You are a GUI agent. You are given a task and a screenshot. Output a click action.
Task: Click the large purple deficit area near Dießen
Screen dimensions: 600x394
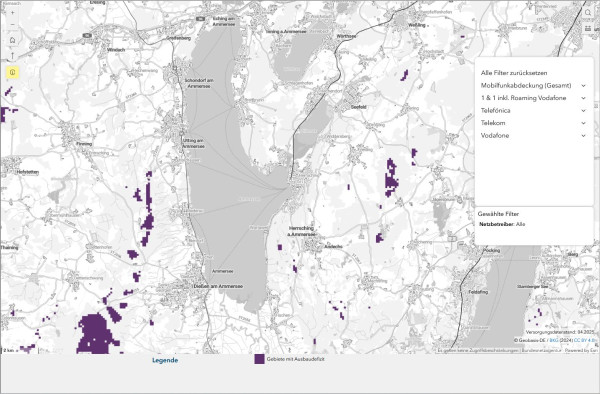pyautogui.click(x=95, y=334)
